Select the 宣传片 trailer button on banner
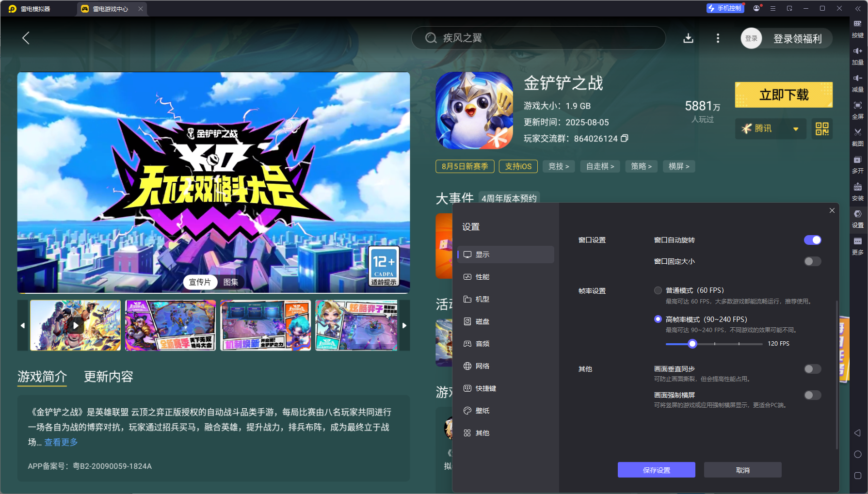This screenshot has width=868, height=494. click(x=200, y=282)
